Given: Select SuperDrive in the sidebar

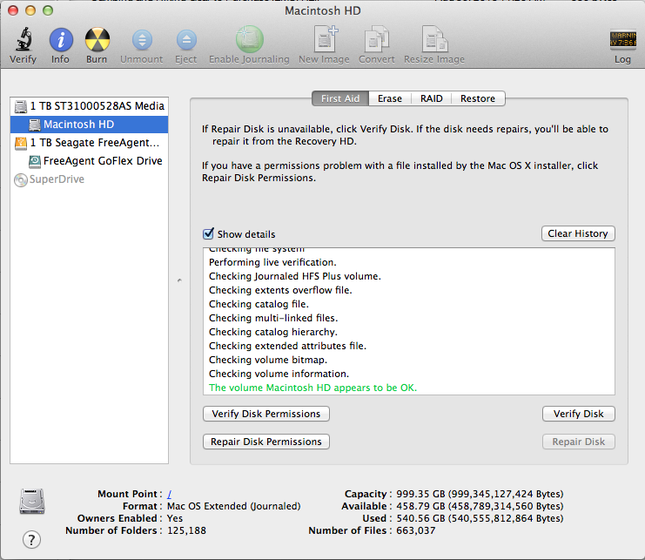Looking at the screenshot, I should (89, 179).
